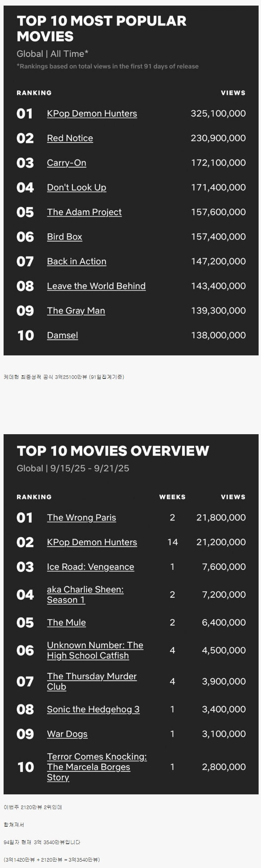The image size is (261, 868).
Task: Click the Damsel movie link
Action: point(63,335)
